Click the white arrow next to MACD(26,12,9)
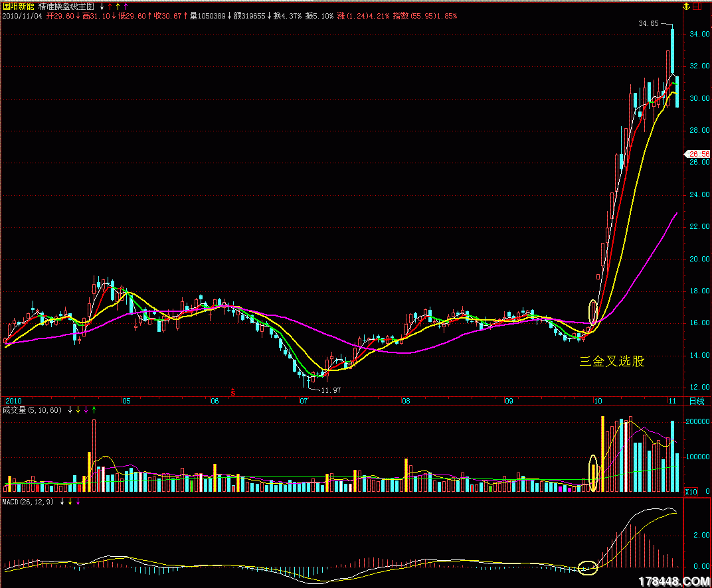 pos(62,502)
